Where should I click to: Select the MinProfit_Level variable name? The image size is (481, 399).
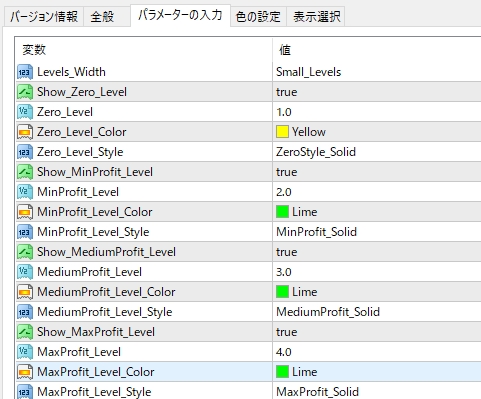point(78,192)
